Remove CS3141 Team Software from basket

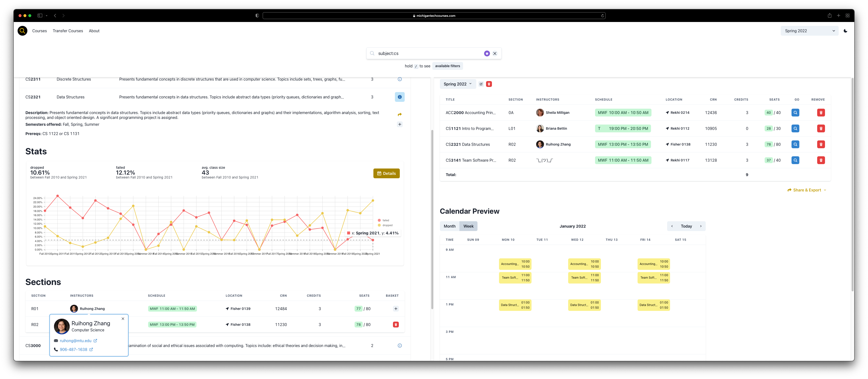click(x=821, y=160)
